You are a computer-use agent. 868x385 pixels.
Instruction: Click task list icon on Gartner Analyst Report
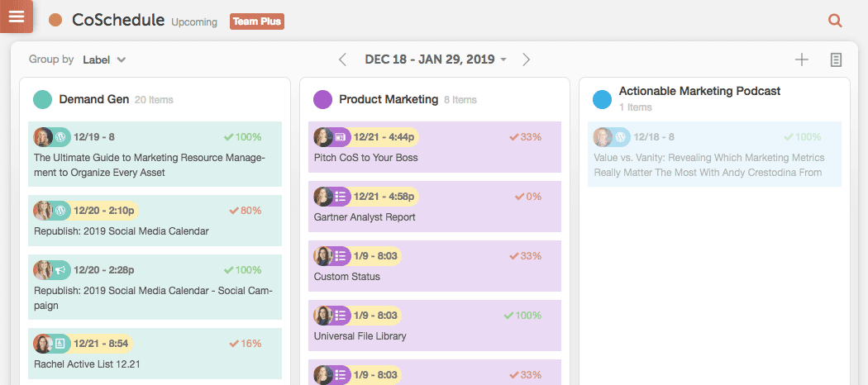pos(341,197)
